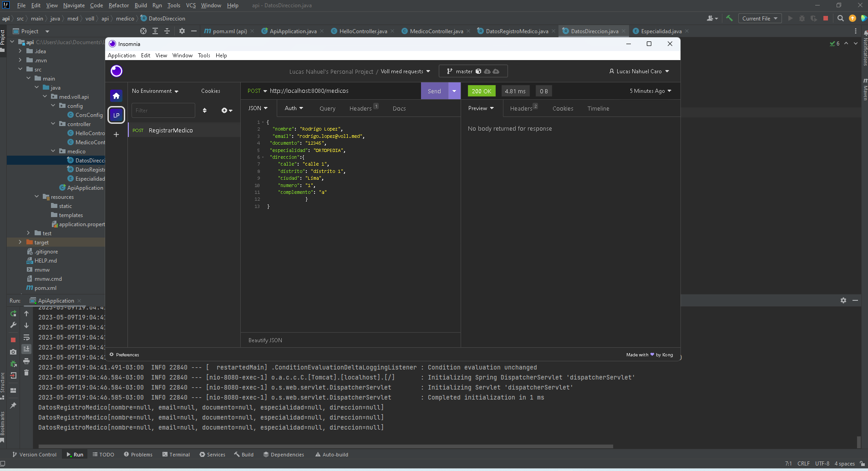Expand the target folder in Project tree
Image resolution: width=868 pixels, height=471 pixels.
pos(20,242)
